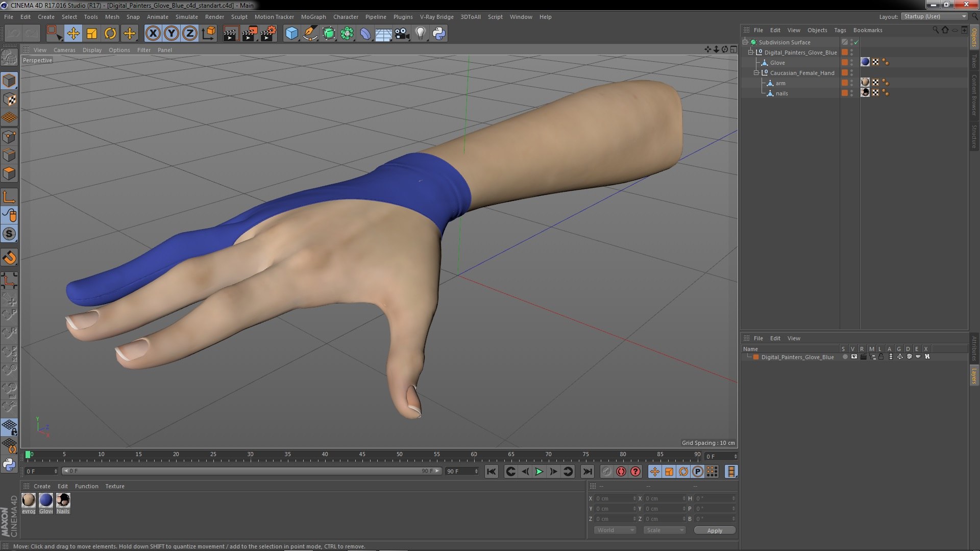Viewport: 980px width, 551px height.
Task: Select the Scale tool in top toolbar
Action: coord(92,34)
